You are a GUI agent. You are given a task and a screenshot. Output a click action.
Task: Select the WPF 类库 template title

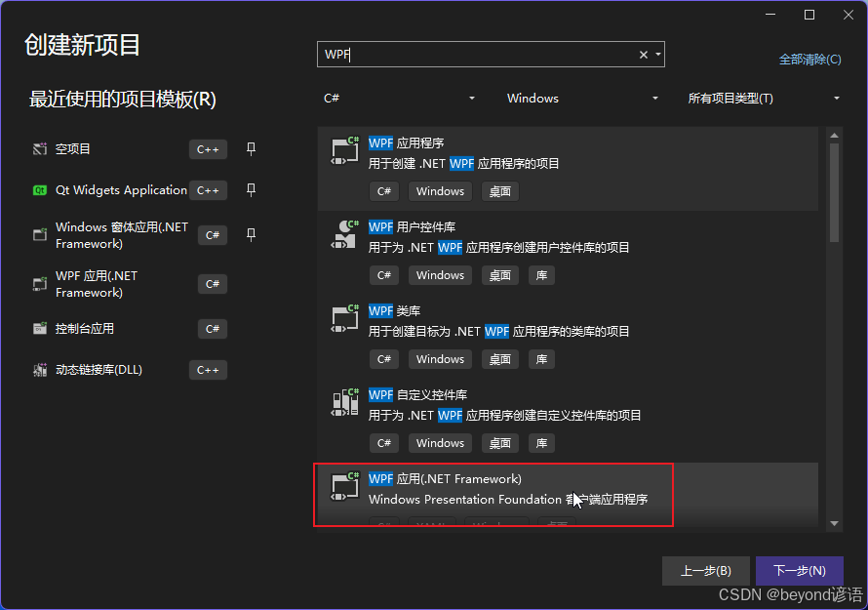point(395,310)
